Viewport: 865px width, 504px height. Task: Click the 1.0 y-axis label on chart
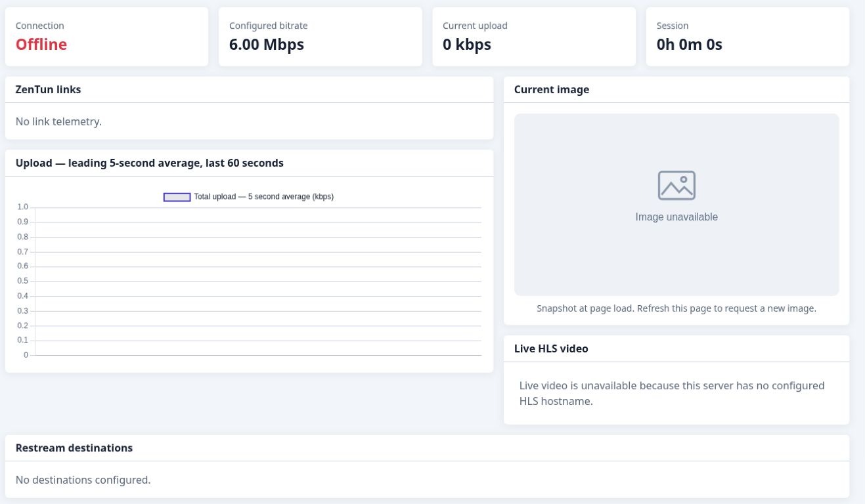click(23, 207)
